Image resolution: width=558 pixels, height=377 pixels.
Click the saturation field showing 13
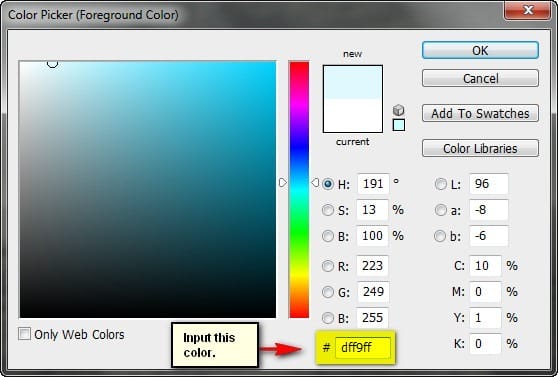(372, 210)
